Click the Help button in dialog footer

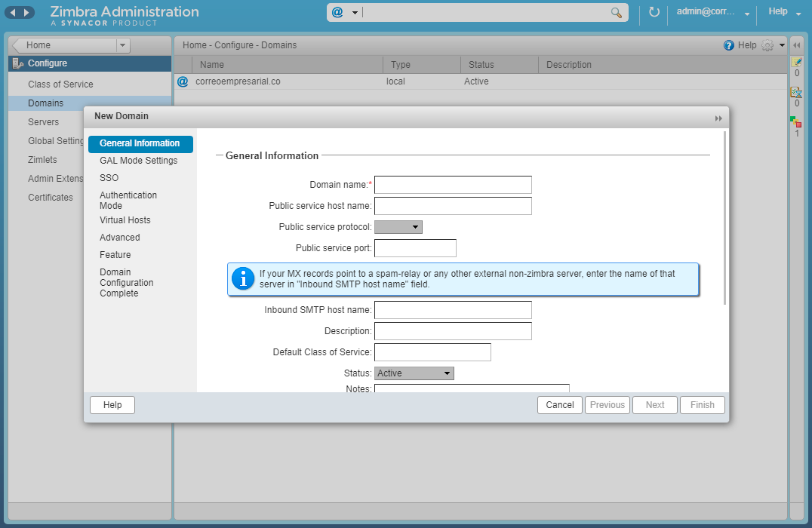point(112,405)
